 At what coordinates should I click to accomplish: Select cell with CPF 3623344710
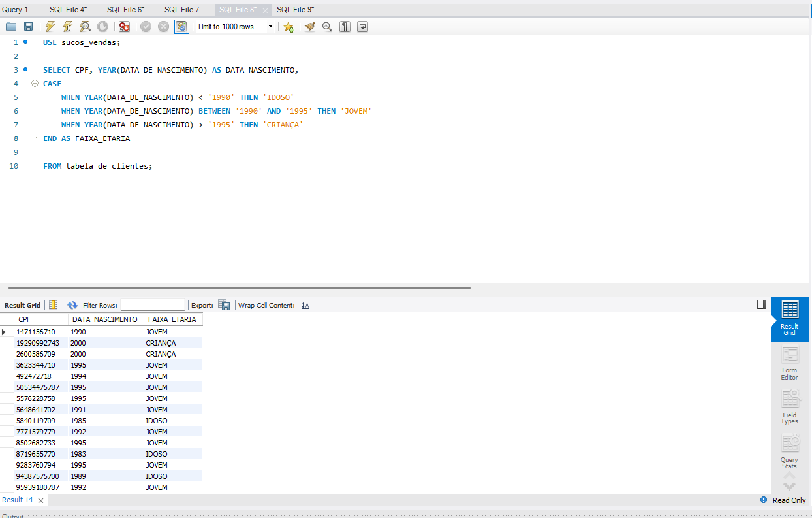(41, 365)
